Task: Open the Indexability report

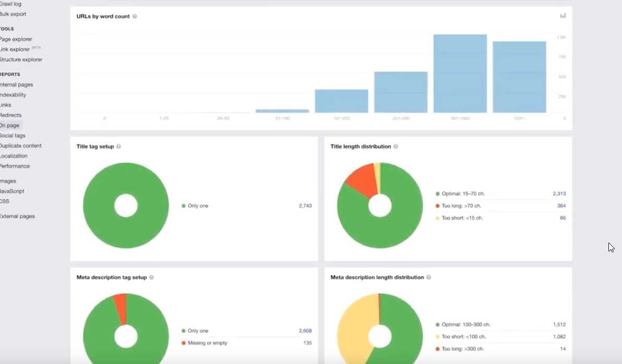Action: click(13, 95)
